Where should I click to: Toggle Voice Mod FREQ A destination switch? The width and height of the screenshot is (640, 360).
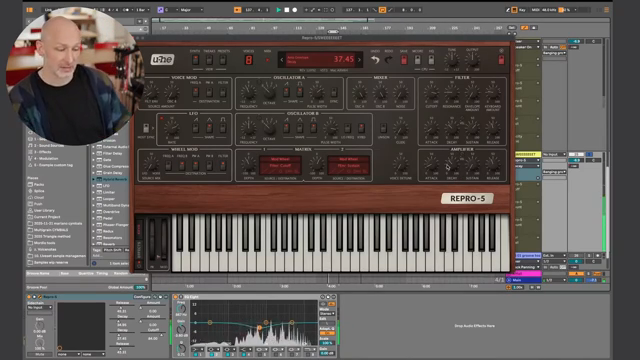(196, 92)
